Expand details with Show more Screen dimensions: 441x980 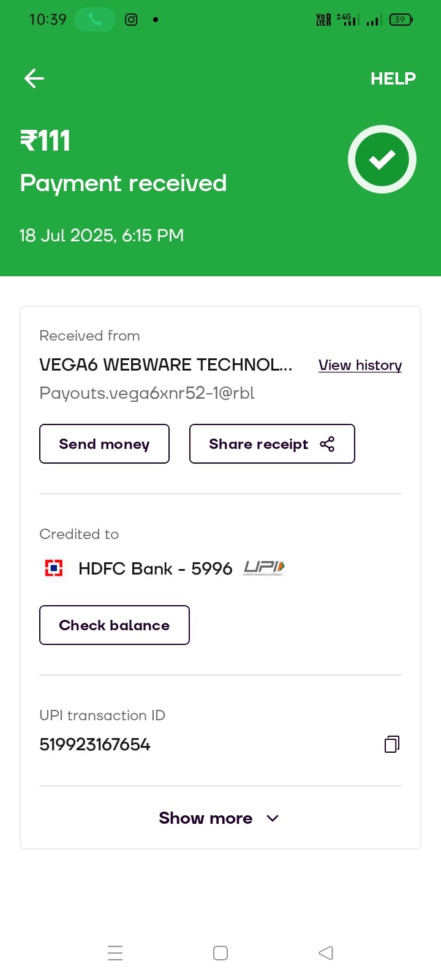(206, 818)
